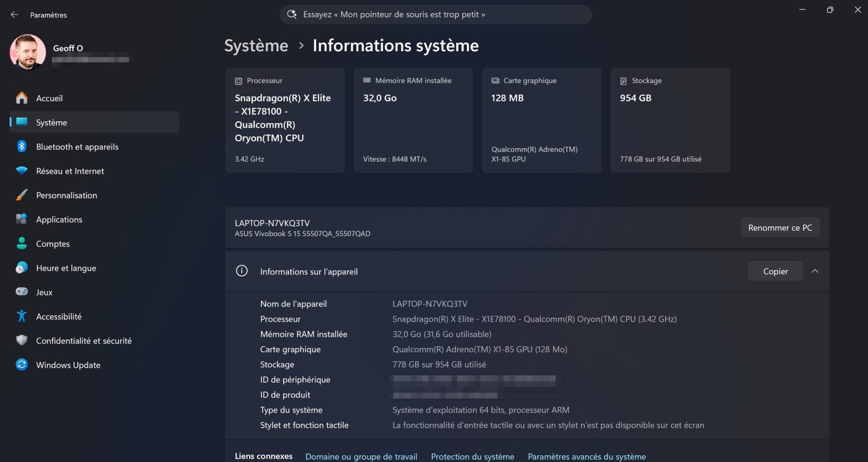Click the Personnalisation brush icon

point(22,195)
